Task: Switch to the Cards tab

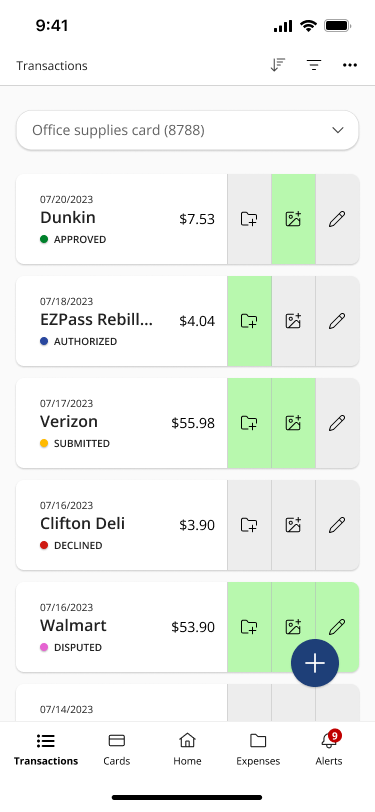Action: [x=117, y=749]
